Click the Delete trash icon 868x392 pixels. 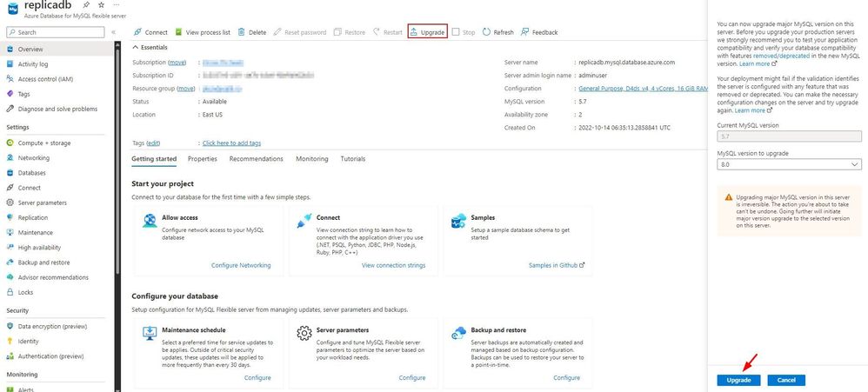click(242, 33)
